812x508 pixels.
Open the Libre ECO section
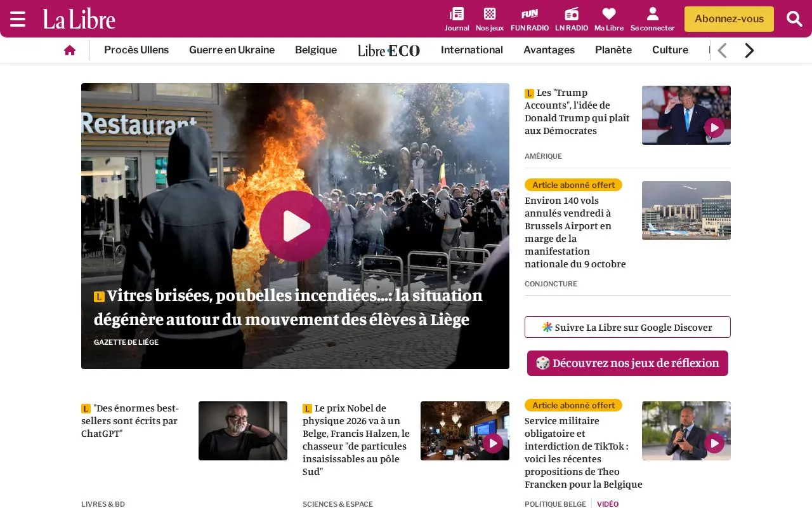[x=389, y=50]
